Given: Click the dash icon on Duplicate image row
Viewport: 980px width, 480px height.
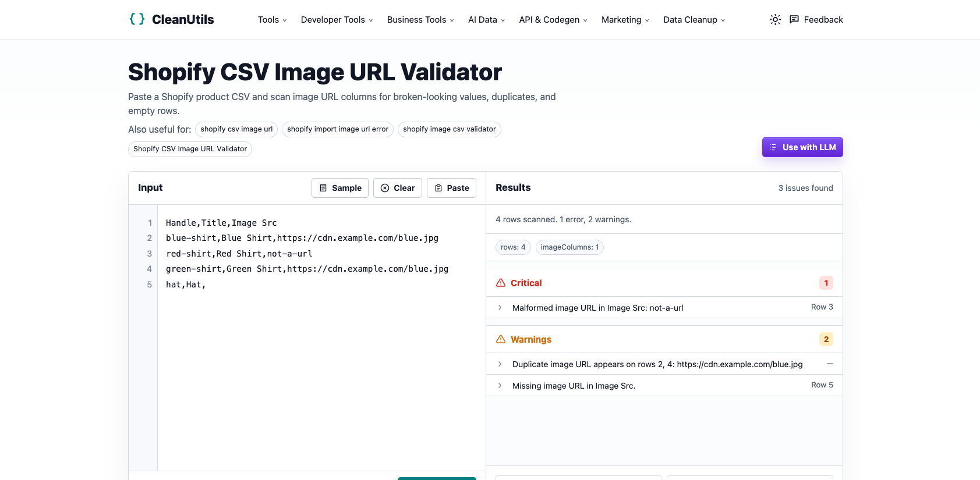Looking at the screenshot, I should point(830,364).
